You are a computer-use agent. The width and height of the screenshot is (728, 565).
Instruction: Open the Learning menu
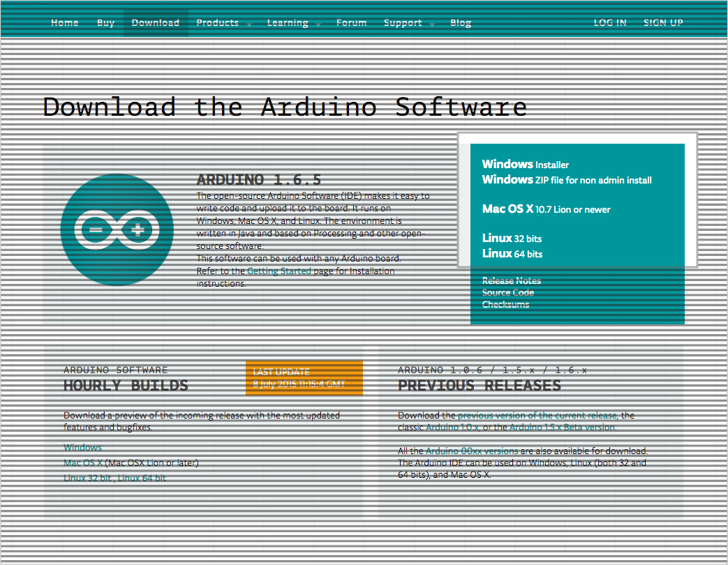coord(288,23)
